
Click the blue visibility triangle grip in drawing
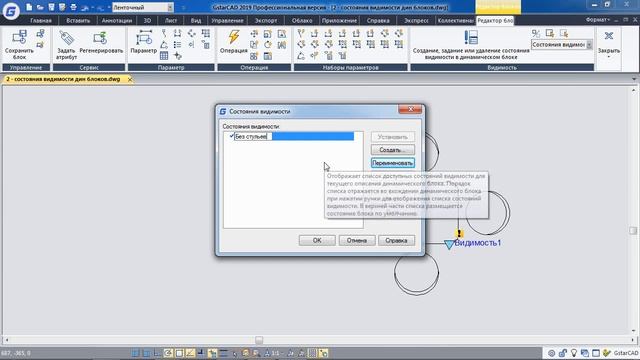coord(449,244)
